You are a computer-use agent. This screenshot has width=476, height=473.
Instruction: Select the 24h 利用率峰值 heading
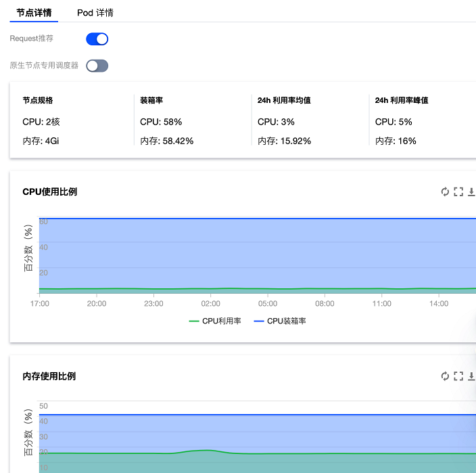pyautogui.click(x=402, y=100)
